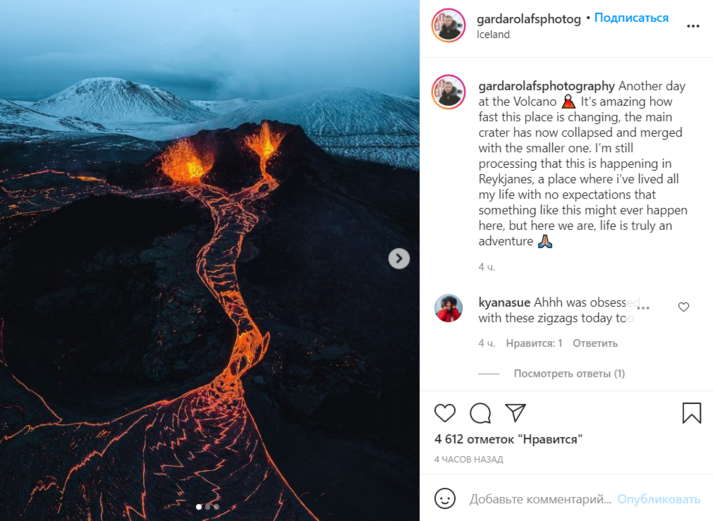Share post with paper plane icon
The width and height of the screenshot is (713, 521).
[x=516, y=412]
